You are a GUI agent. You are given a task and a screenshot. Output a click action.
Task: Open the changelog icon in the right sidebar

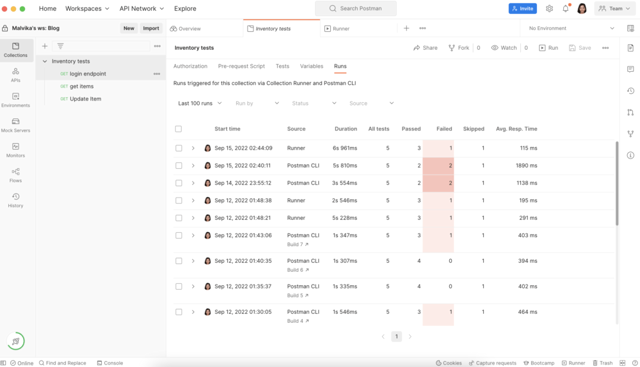631,91
